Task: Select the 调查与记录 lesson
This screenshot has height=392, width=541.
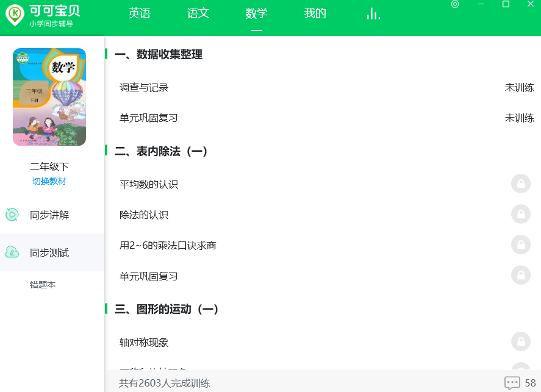Action: (144, 88)
